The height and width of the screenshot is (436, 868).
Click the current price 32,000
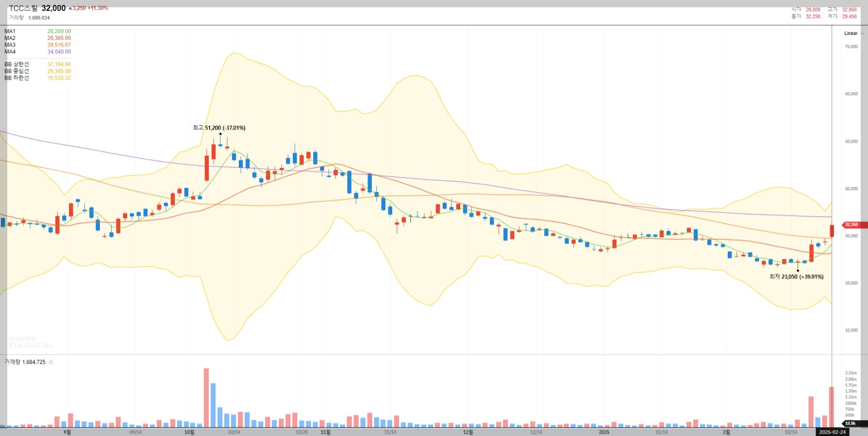(x=53, y=8)
